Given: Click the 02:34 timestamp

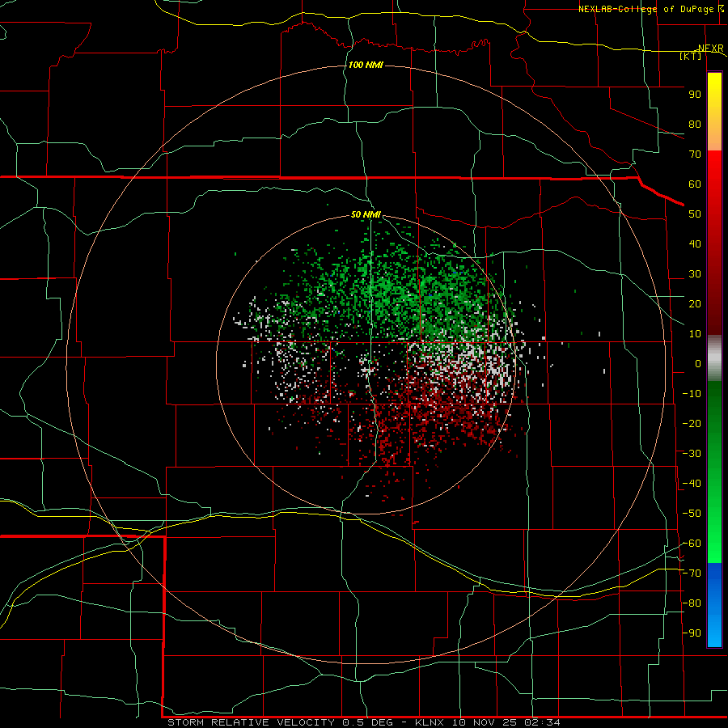Looking at the screenshot, I should [x=542, y=722].
